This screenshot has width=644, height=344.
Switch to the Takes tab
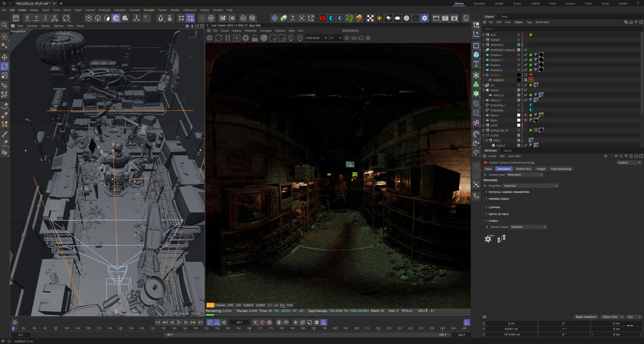(504, 16)
